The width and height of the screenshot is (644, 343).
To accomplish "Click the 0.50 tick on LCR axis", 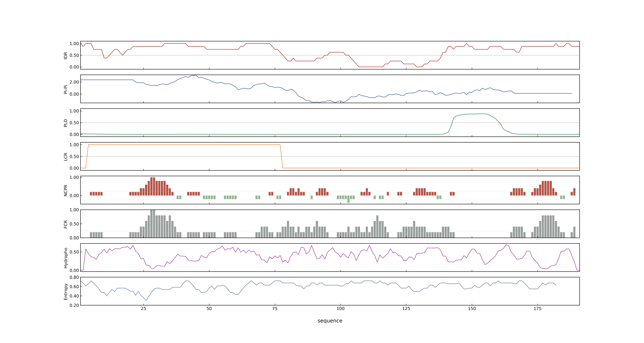I will click(x=74, y=157).
